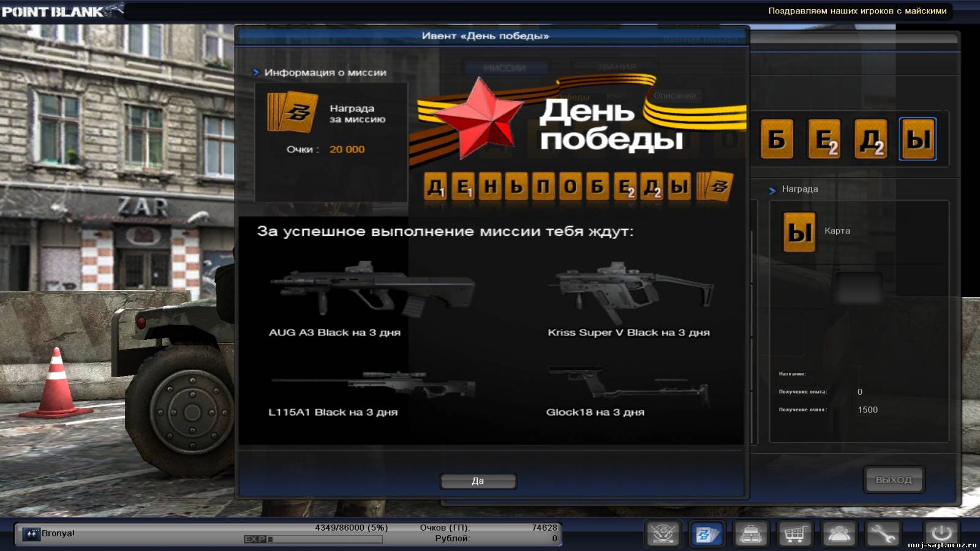This screenshot has height=551, width=980.
Task: Click the card deck icon ending the letter row
Action: click(715, 186)
